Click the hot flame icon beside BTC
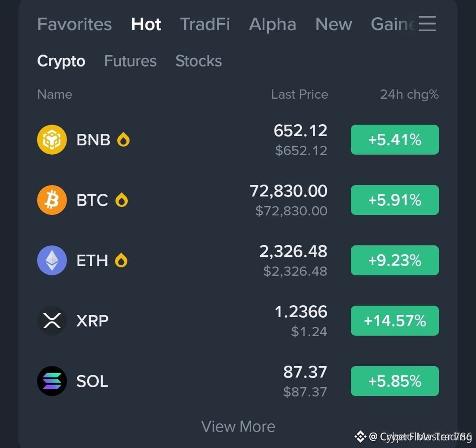 click(122, 200)
